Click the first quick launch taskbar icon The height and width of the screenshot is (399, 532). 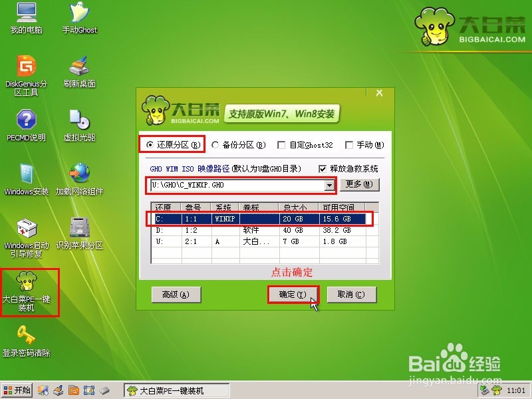pyautogui.click(x=43, y=390)
